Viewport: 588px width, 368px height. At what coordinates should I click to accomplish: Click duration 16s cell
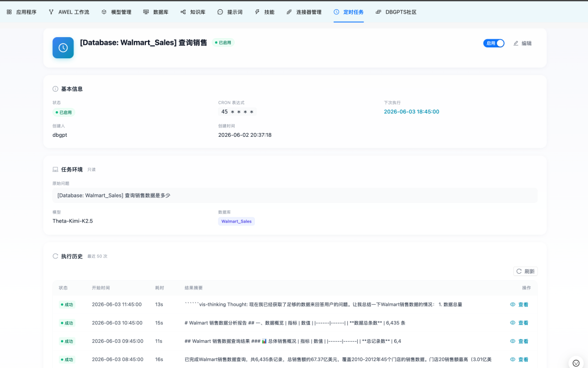pyautogui.click(x=159, y=359)
